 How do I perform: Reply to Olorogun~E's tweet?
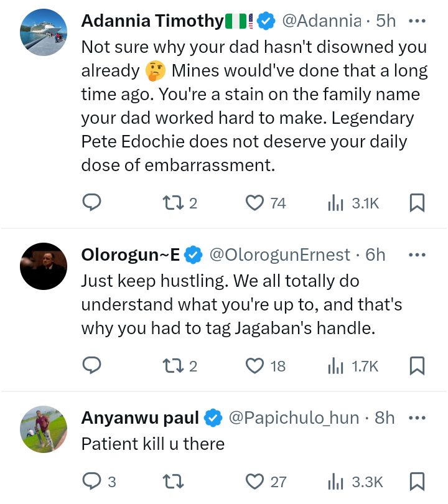click(91, 365)
